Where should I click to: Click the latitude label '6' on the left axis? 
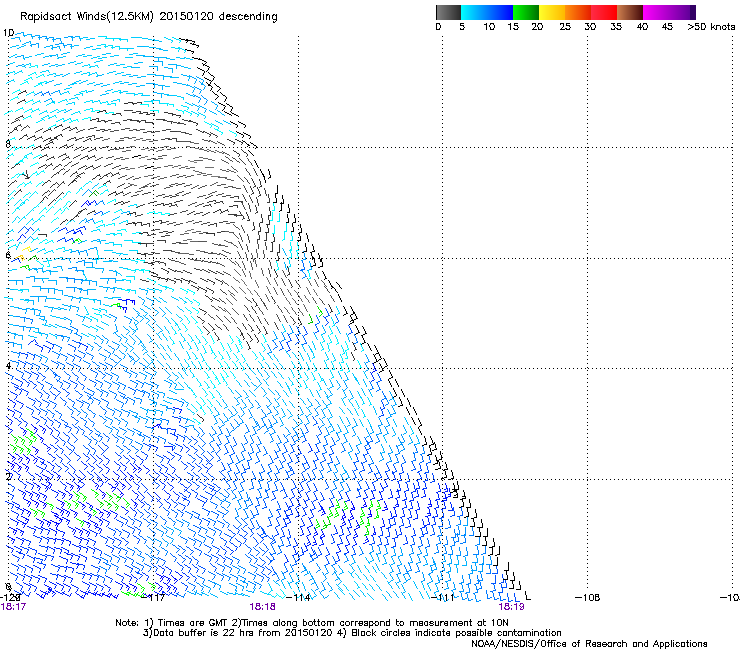8,255
